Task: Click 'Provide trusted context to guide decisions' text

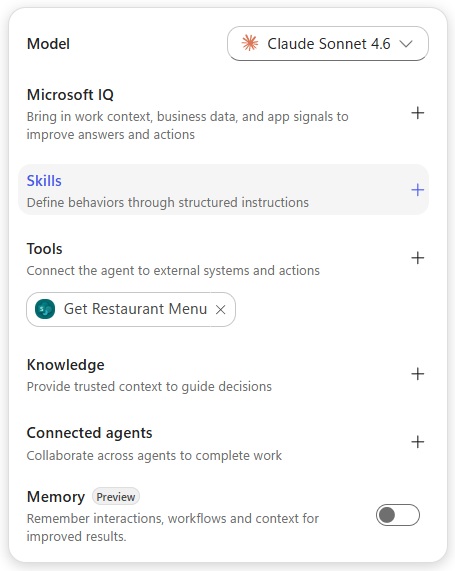Action: [x=149, y=386]
